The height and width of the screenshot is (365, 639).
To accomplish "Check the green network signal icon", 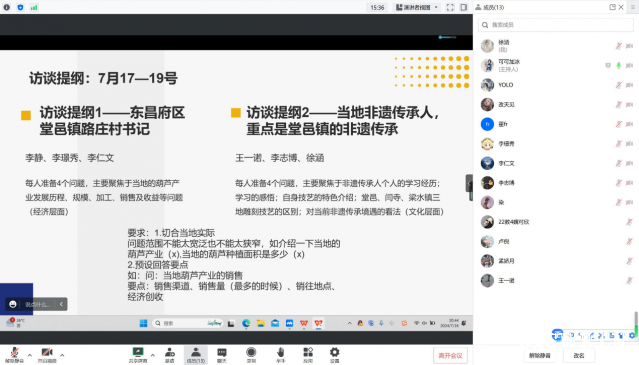I will (34, 7).
